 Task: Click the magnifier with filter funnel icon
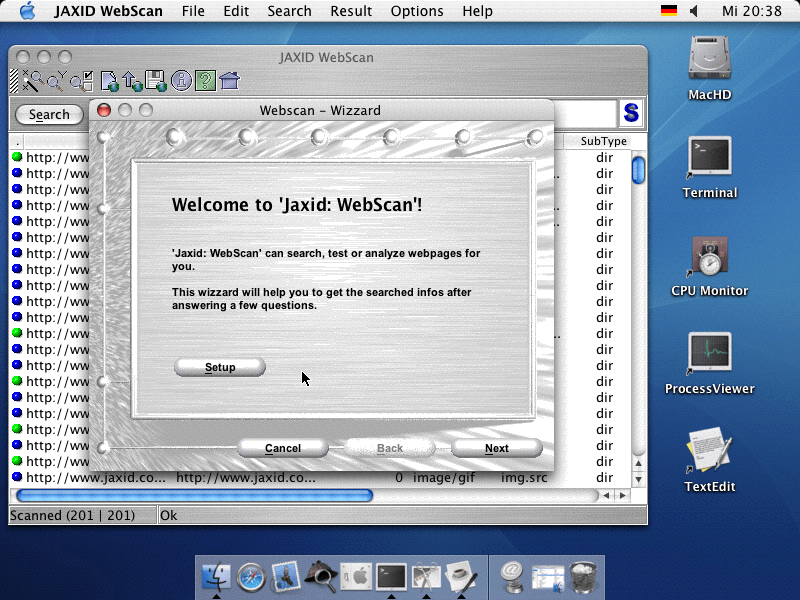[x=57, y=81]
